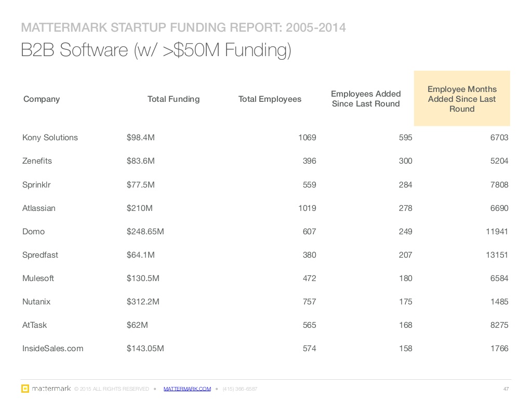Click the page number 47

(506, 389)
